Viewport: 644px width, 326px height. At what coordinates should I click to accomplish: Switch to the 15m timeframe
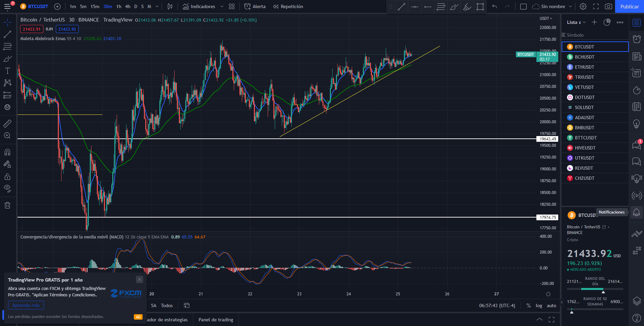click(x=95, y=6)
